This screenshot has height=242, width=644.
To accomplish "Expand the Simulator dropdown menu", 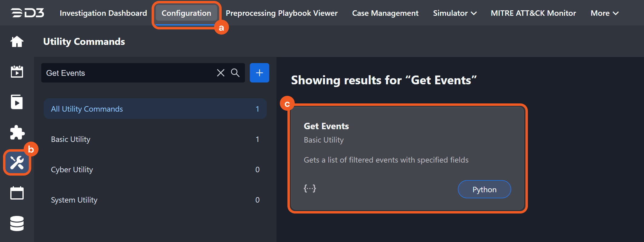I will [x=454, y=13].
